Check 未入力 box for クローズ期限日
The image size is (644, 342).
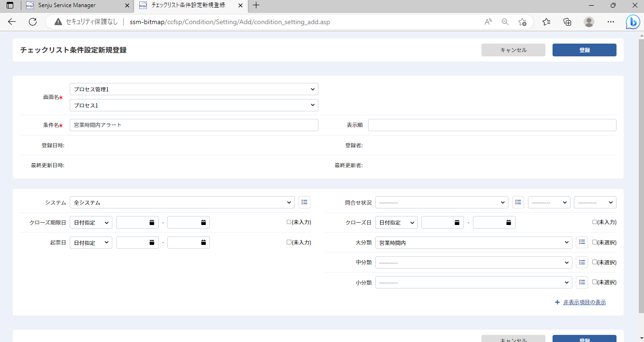pos(289,222)
